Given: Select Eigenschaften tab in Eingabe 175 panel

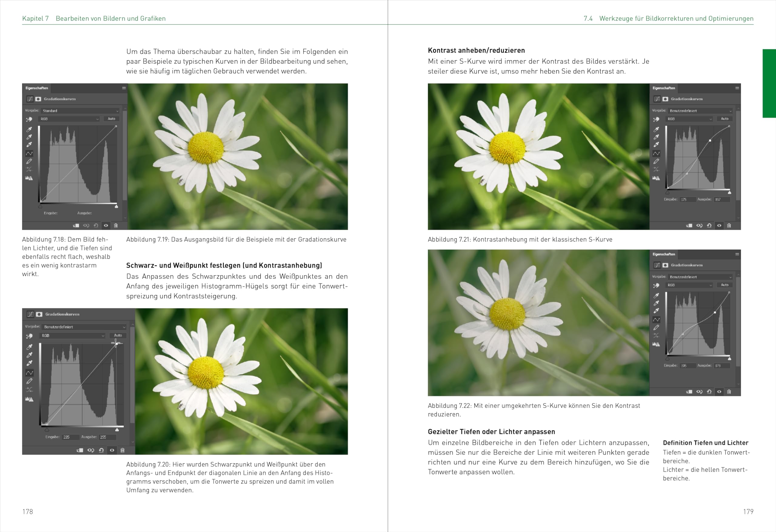Looking at the screenshot, I should point(664,88).
